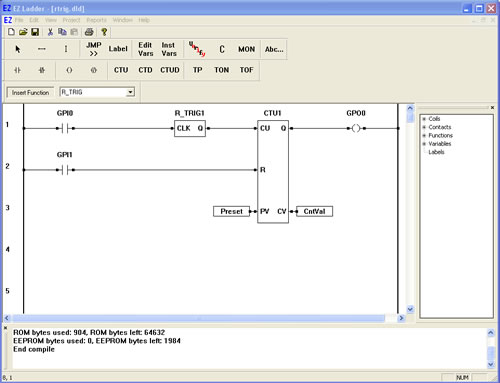This screenshot has height=383, width=500.
Task: Click the 'End compile' output line
Action: [x=34, y=349]
